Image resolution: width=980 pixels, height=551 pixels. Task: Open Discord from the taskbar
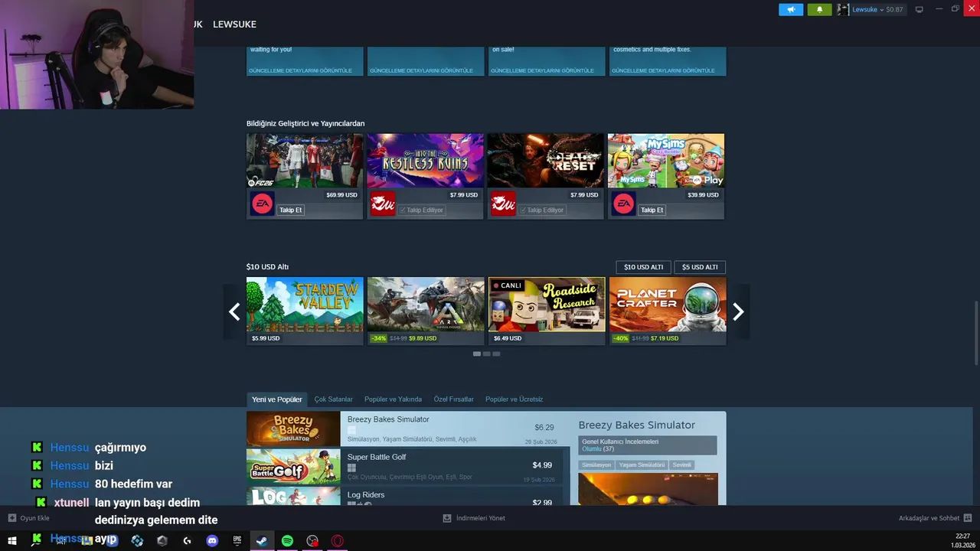(x=212, y=540)
